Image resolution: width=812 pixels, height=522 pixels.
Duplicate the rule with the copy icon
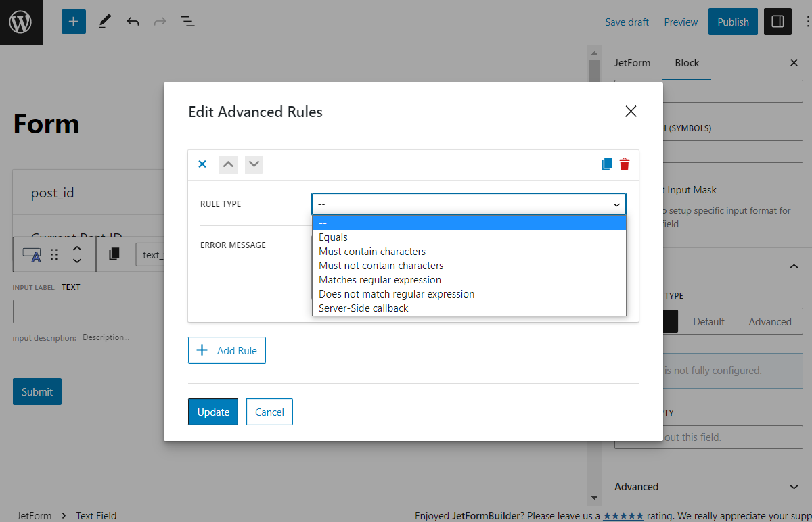tap(607, 164)
